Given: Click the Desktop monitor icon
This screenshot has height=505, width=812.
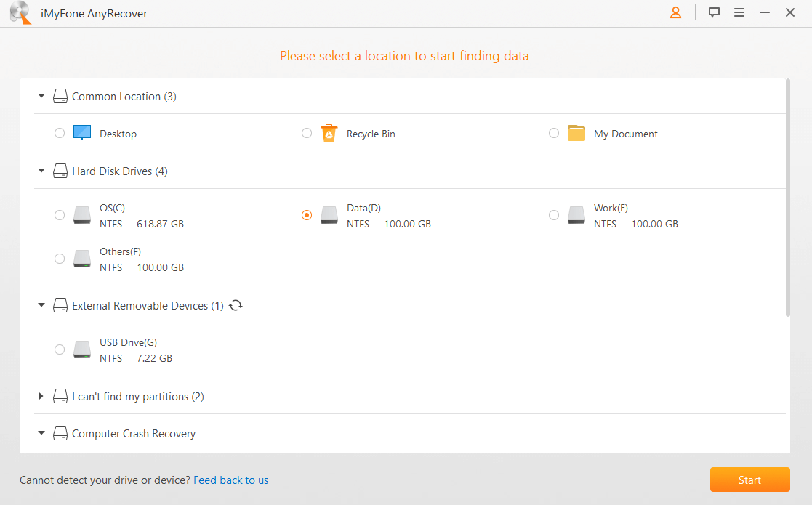Looking at the screenshot, I should (81, 132).
